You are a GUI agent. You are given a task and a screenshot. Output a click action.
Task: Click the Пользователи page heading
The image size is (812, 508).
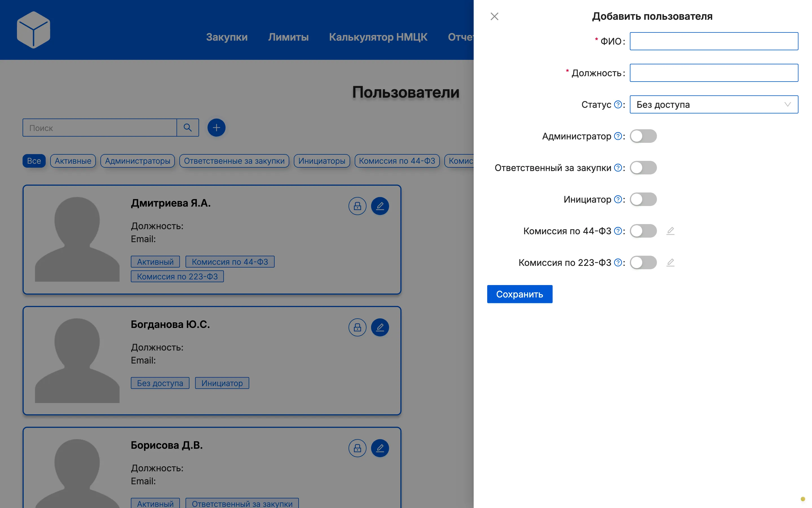pos(406,92)
